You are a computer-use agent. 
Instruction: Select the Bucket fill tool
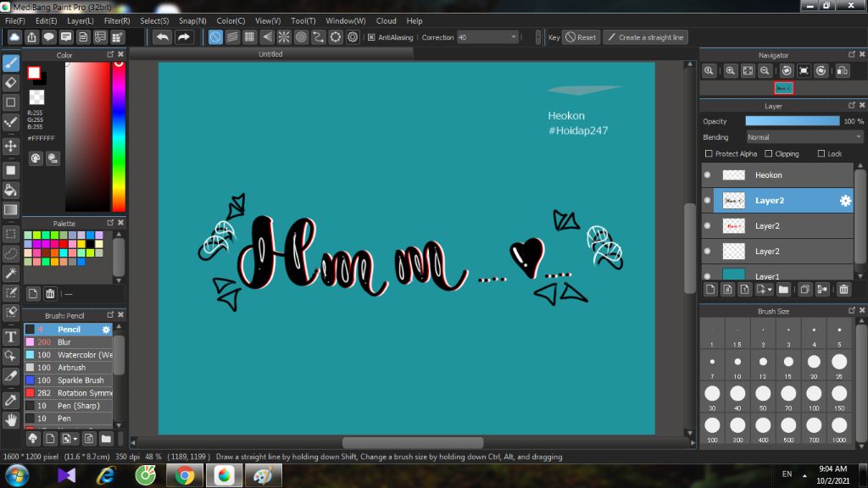[10, 191]
